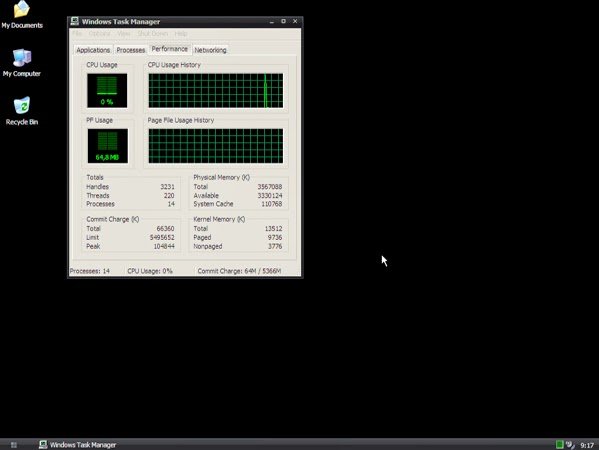The width and height of the screenshot is (599, 450).
Task: Open the File menu
Action: click(x=77, y=34)
